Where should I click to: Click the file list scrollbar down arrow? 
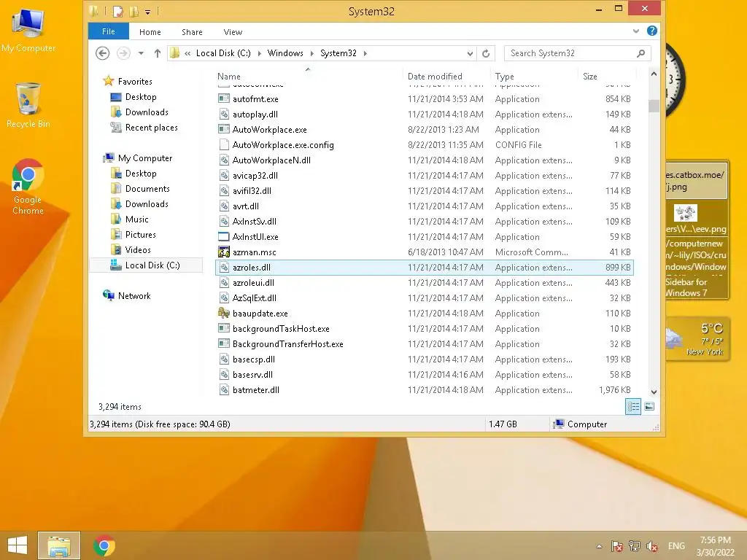click(x=654, y=392)
